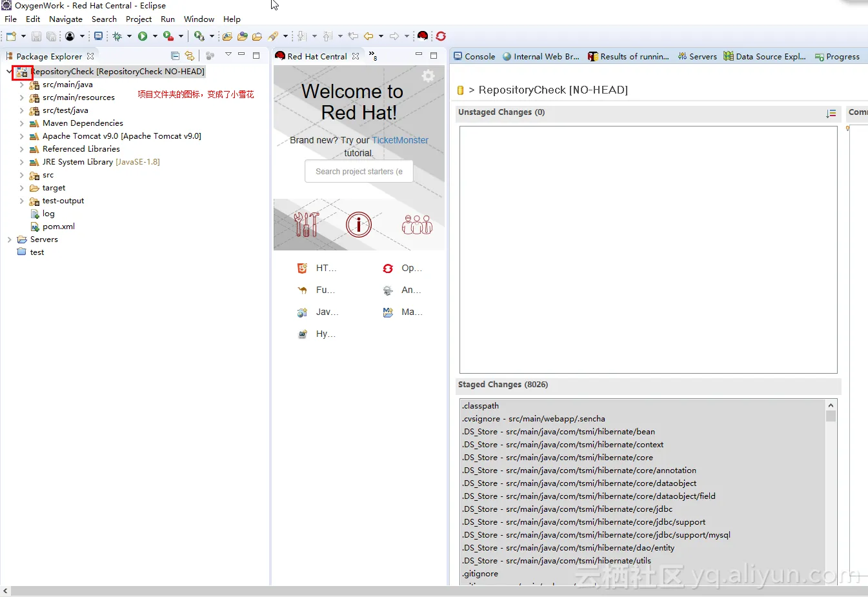
Task: Click the information circle icon
Action: [x=359, y=225]
